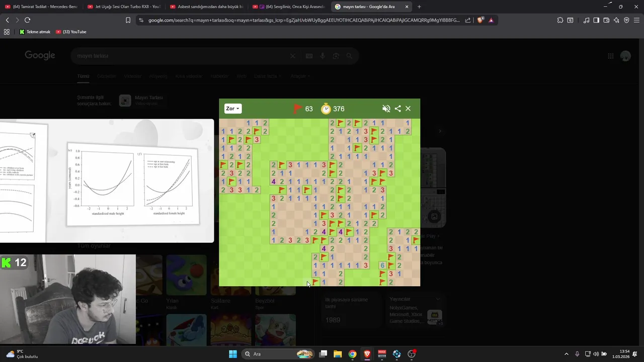The width and height of the screenshot is (644, 362).
Task: Open Leo AI sparkle icon
Action: (x=616, y=20)
